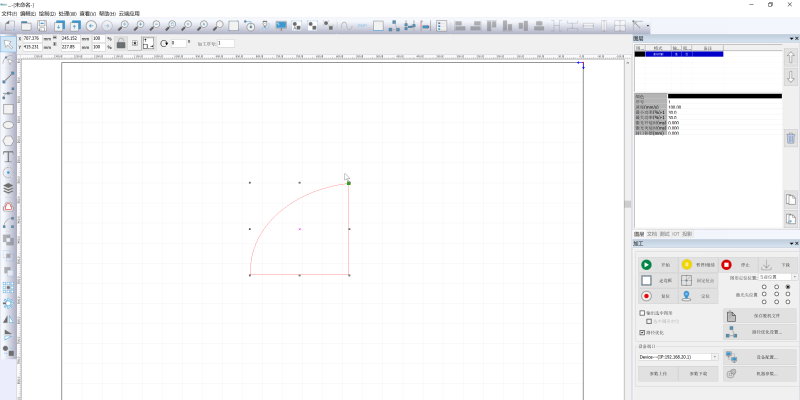Click the aspect ratio lock icon
This screenshot has height=400, width=800.
(x=121, y=43)
